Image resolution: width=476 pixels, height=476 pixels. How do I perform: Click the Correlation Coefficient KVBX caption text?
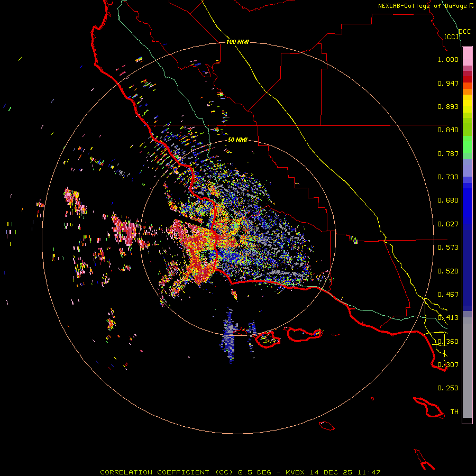tap(240, 472)
